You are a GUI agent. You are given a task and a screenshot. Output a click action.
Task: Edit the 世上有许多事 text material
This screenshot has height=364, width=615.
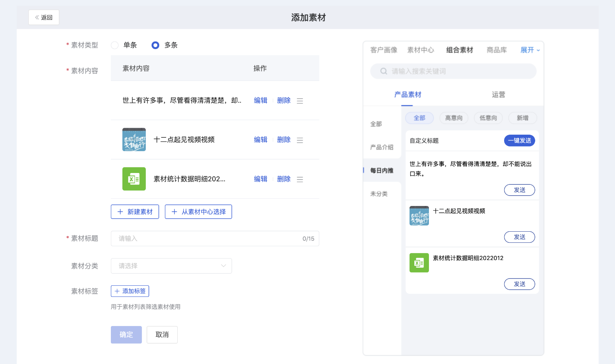(x=261, y=100)
